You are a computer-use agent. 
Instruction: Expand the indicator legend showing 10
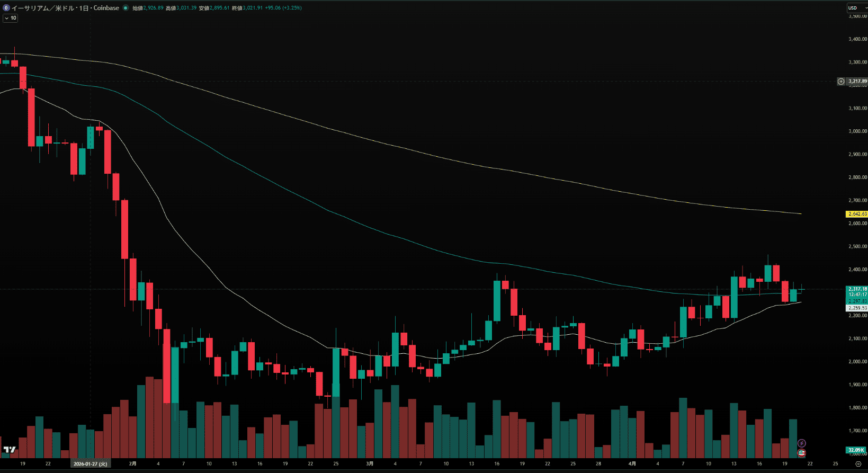click(x=10, y=18)
